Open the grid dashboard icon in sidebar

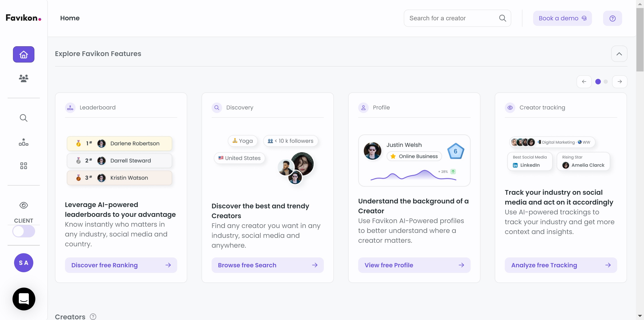tap(23, 166)
